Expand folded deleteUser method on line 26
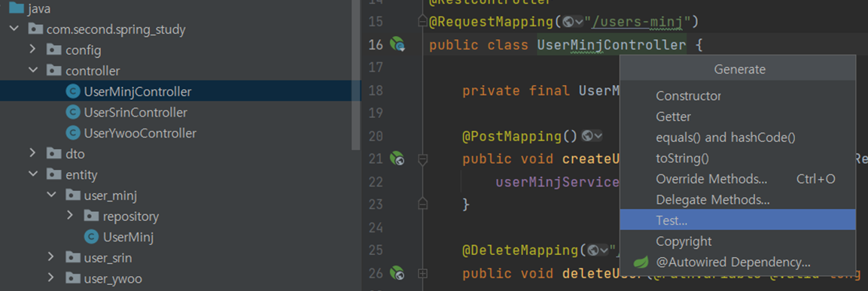 (x=423, y=273)
